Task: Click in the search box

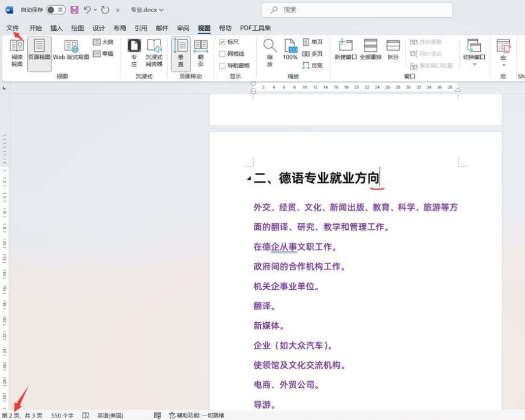Action: point(361,10)
